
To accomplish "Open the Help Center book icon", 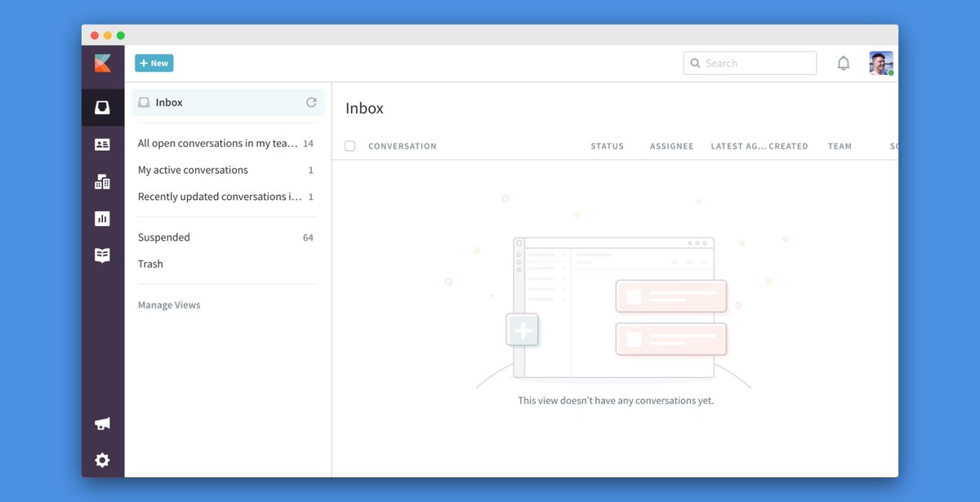I will click(x=102, y=255).
